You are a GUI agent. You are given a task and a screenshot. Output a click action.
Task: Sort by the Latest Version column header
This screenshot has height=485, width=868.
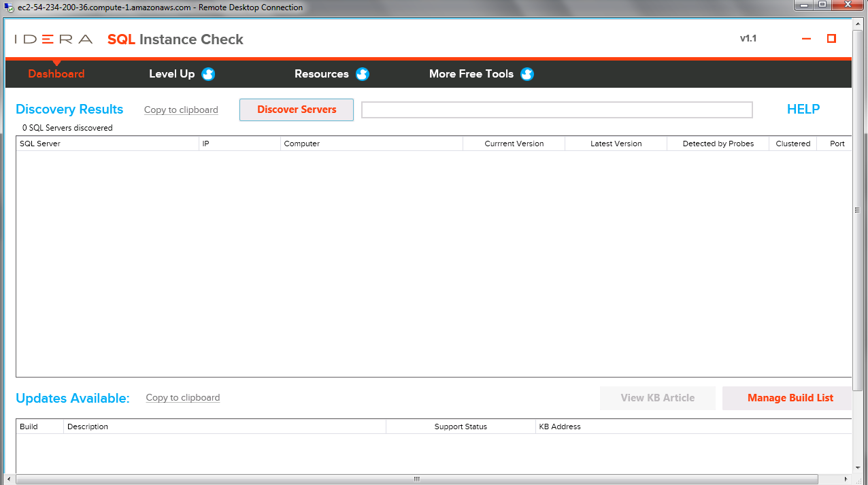616,144
